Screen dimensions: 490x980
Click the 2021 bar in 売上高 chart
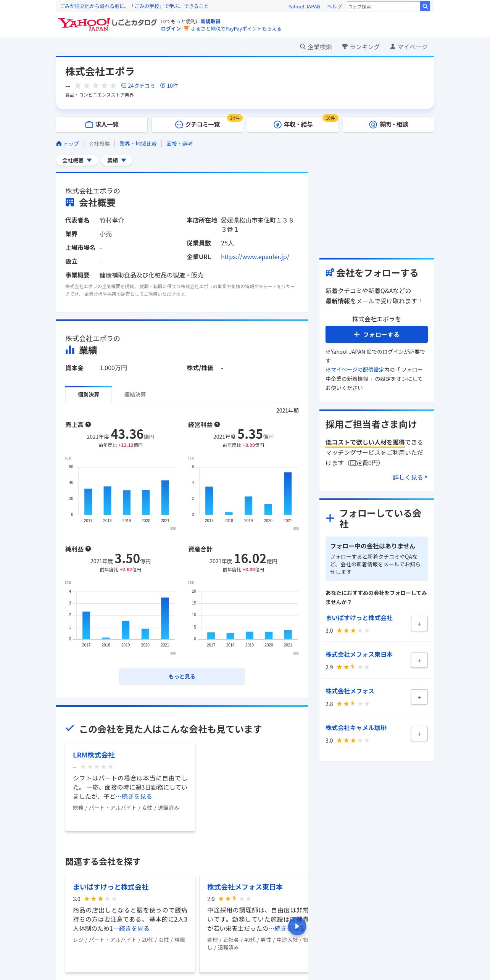[x=165, y=497]
